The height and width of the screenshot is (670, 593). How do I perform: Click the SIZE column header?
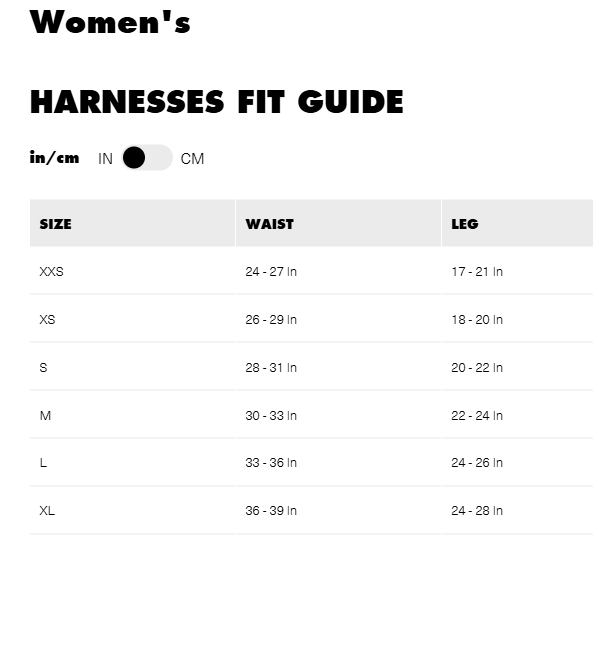(132, 223)
